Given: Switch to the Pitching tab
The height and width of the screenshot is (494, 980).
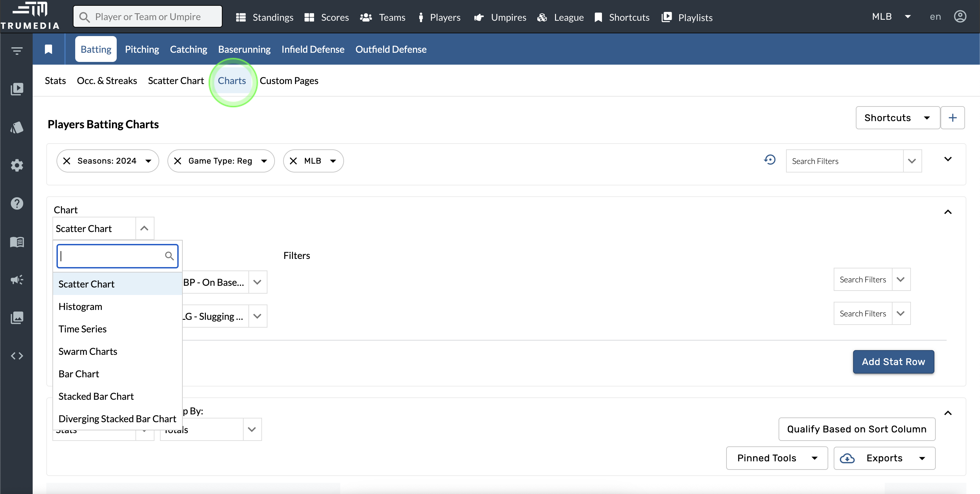Looking at the screenshot, I should click(142, 49).
